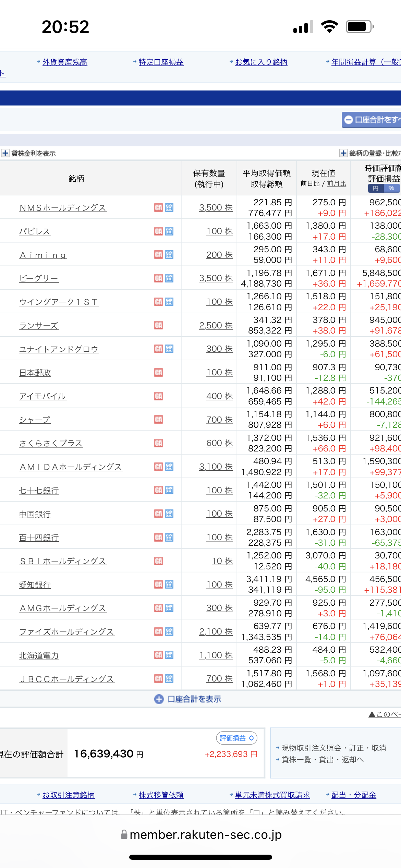Image resolution: width=401 pixels, height=868 pixels.
Task: Open the calendar icon for AMIDAホールディングス
Action: tap(169, 467)
